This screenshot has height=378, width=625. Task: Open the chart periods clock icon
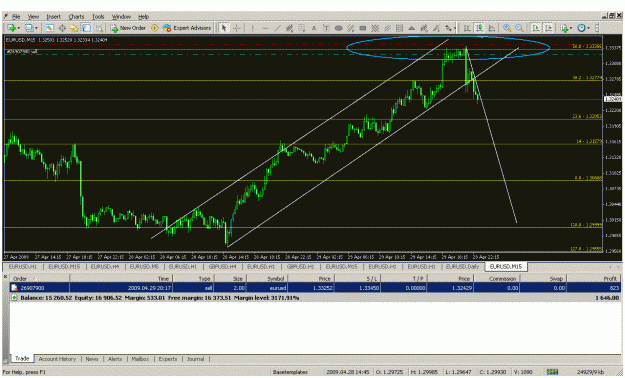(x=581, y=28)
